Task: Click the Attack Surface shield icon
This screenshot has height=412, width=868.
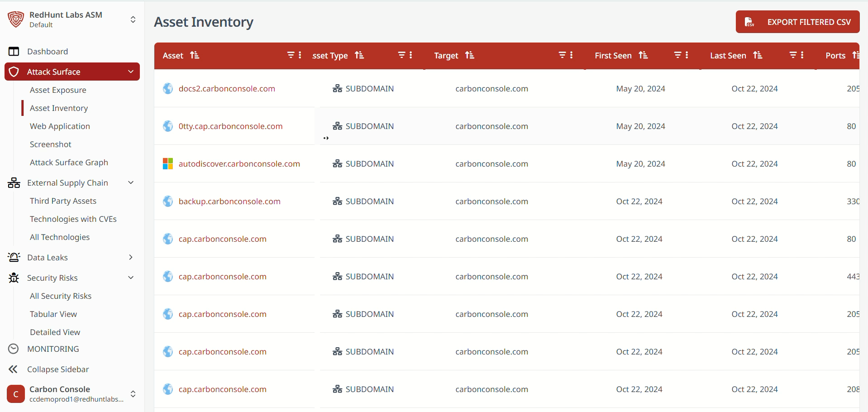Action: [14, 72]
